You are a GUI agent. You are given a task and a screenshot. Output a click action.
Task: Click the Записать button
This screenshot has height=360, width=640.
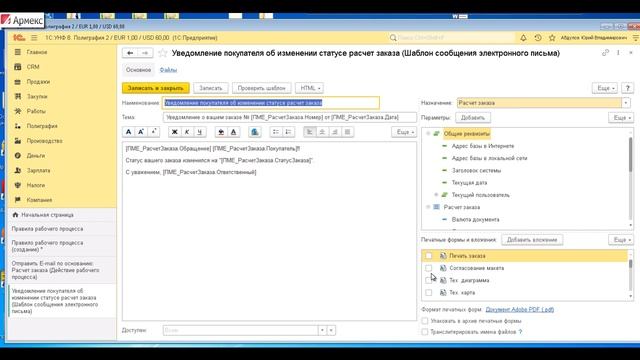pos(211,88)
